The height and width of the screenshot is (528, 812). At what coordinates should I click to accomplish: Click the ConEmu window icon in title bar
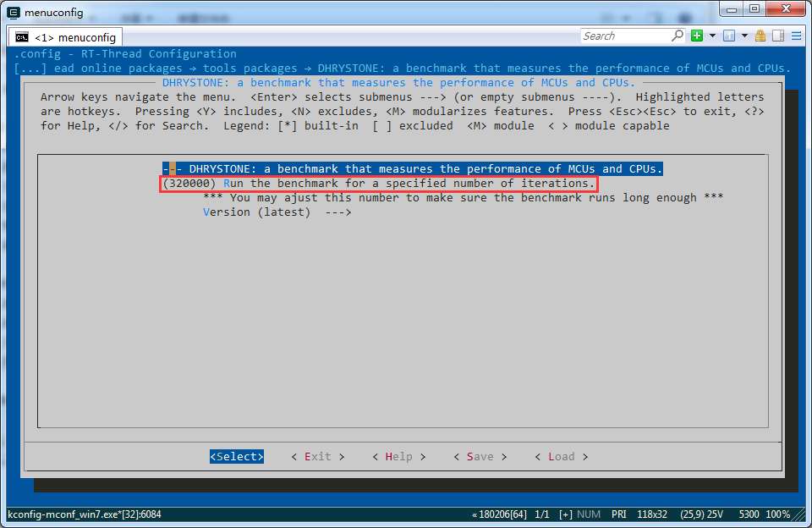pyautogui.click(x=14, y=12)
